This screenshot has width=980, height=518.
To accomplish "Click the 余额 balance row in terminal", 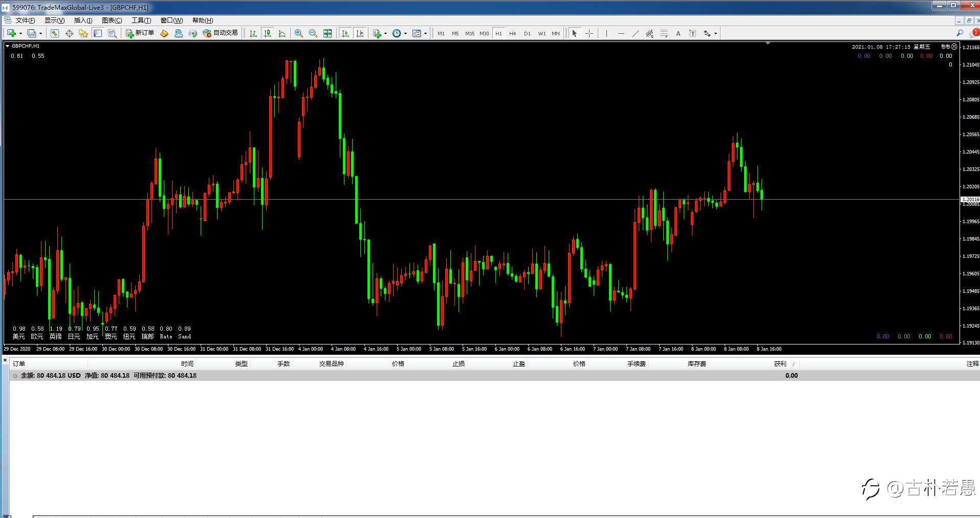I will (x=494, y=376).
